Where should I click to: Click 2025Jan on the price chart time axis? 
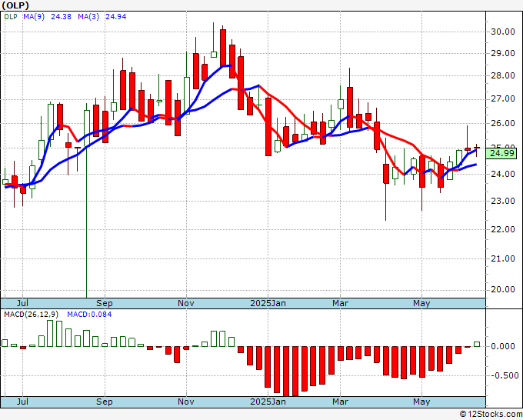[268, 303]
